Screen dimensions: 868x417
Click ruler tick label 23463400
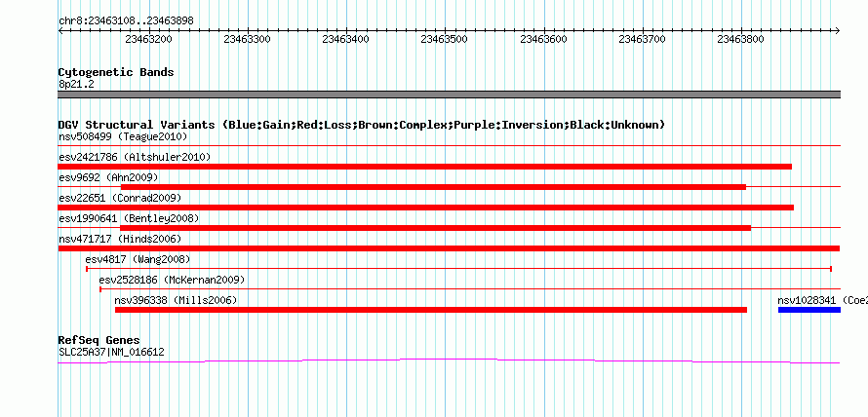tap(345, 39)
